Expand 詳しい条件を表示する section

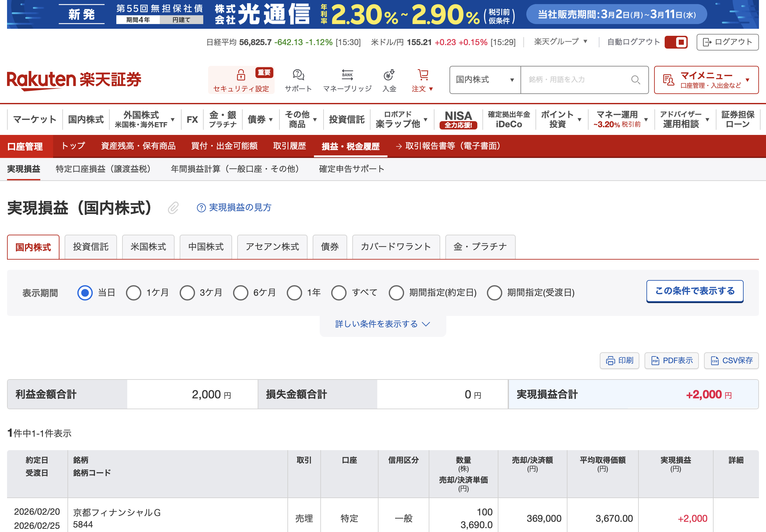tap(382, 324)
